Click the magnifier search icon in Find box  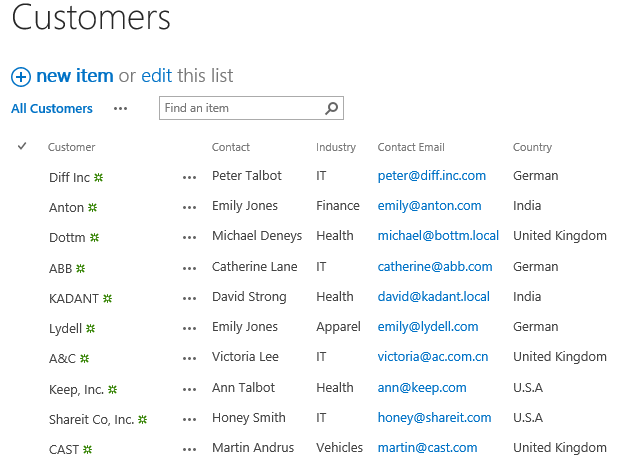[331, 108]
